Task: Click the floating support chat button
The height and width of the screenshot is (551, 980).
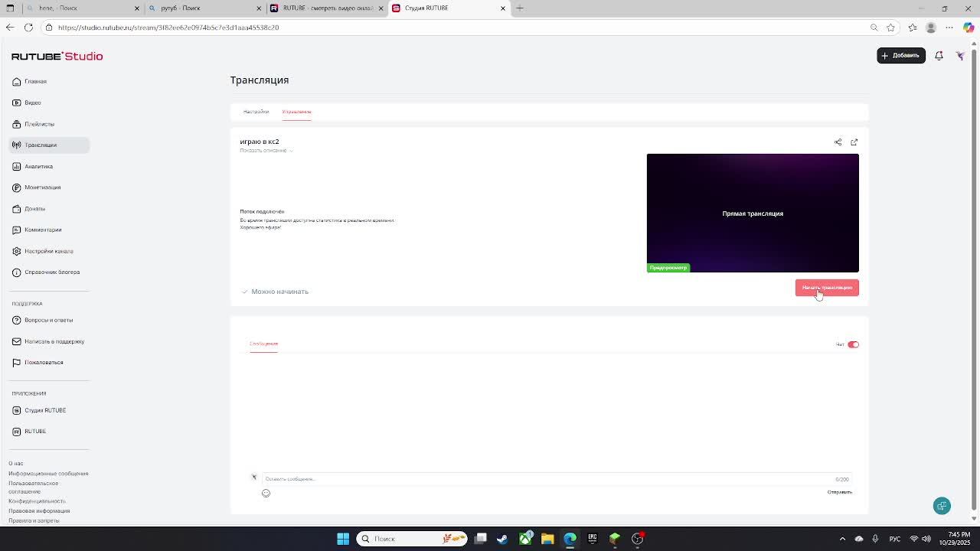Action: [942, 506]
